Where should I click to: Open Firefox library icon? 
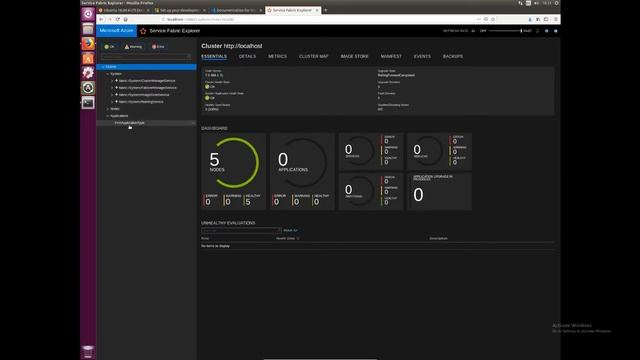[538, 19]
